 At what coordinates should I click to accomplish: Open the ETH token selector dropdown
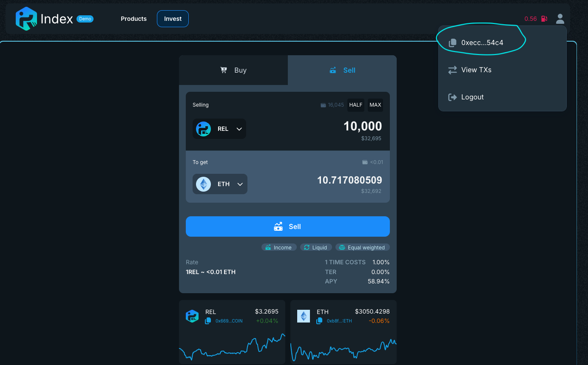click(220, 184)
